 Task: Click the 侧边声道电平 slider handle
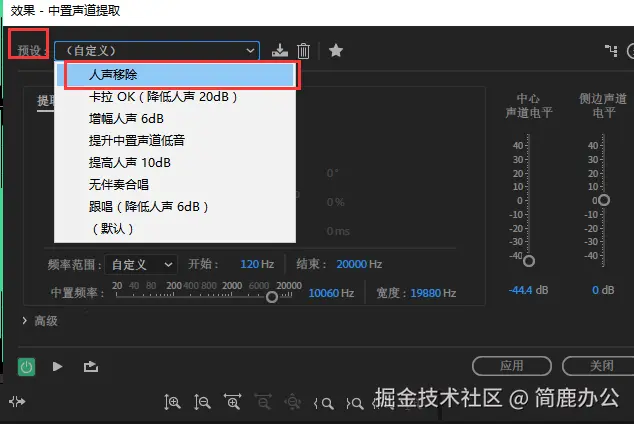[x=604, y=200]
